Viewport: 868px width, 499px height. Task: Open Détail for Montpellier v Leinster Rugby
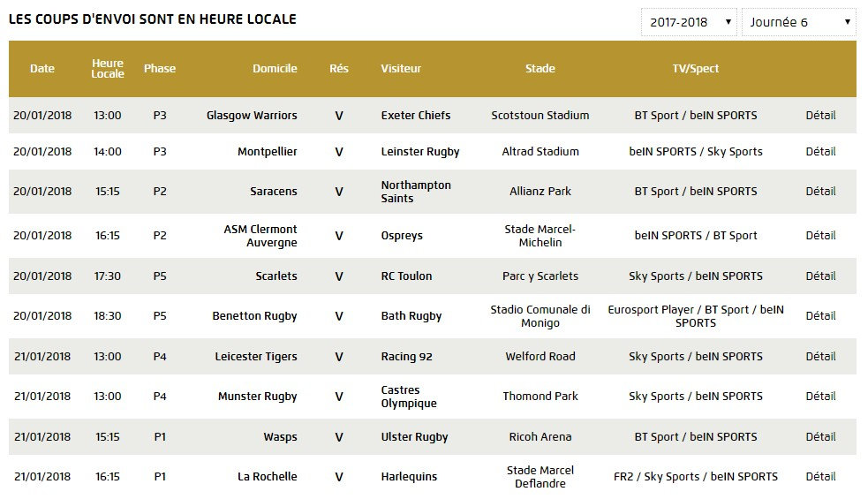[820, 151]
